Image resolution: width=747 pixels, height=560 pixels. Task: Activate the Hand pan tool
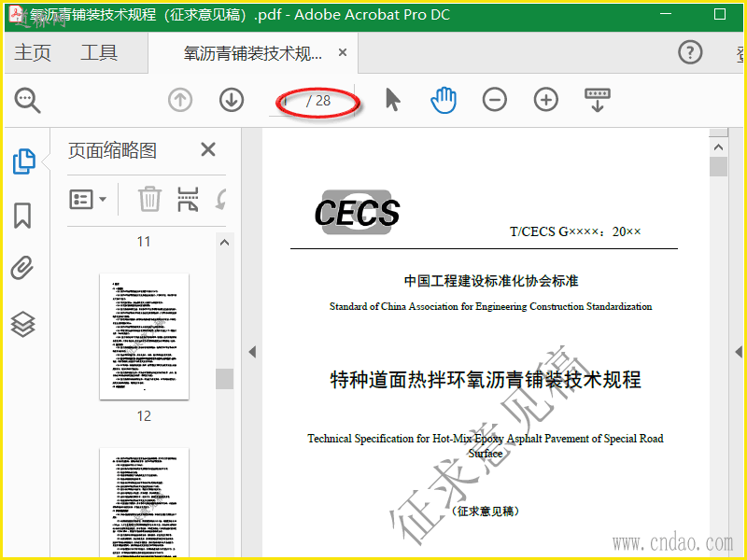[x=444, y=100]
